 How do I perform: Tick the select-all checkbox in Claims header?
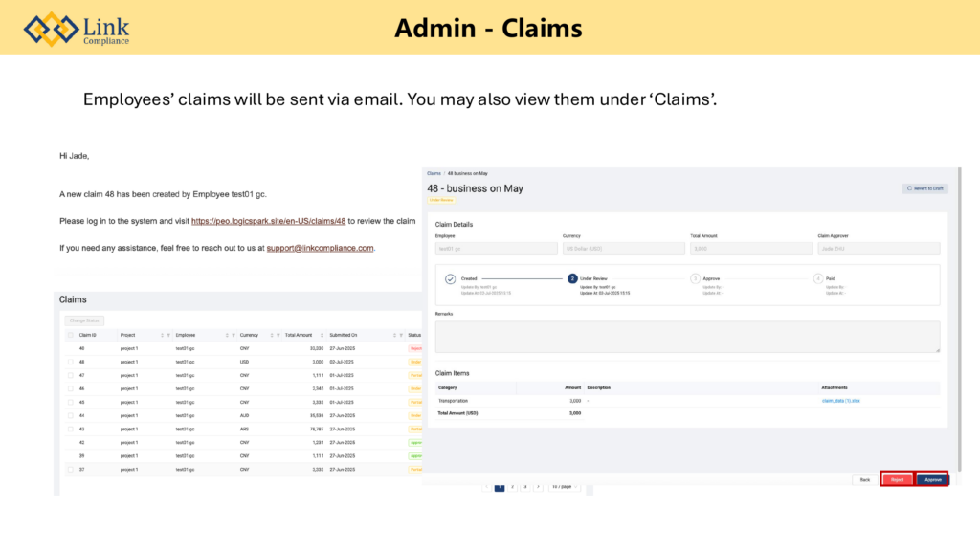69,336
